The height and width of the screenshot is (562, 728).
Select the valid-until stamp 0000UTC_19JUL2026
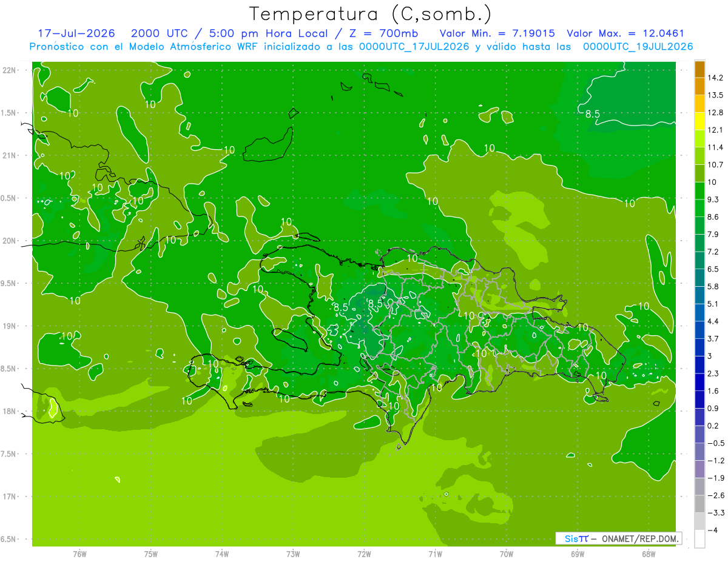(x=638, y=47)
